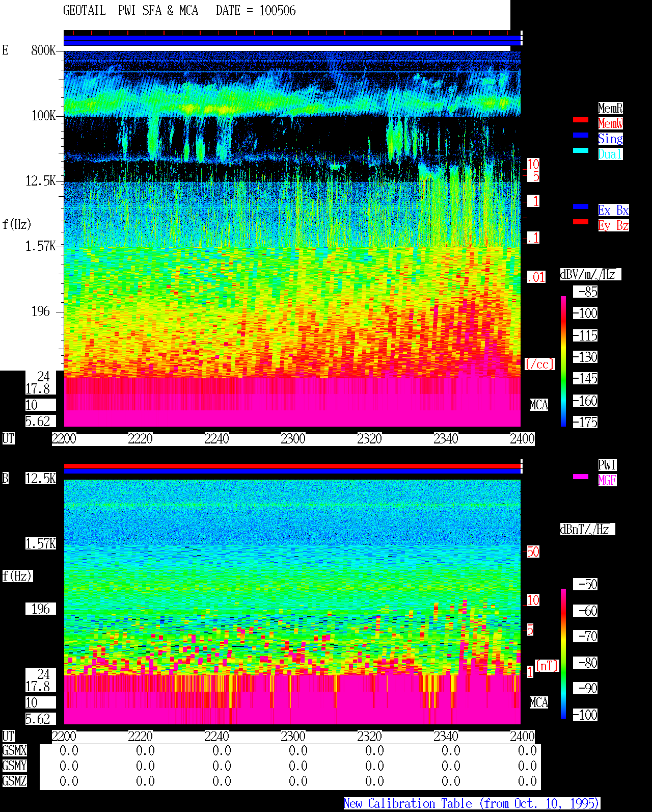Click the red bar above B spectrogram
This screenshot has height=812, width=652.
click(x=292, y=466)
